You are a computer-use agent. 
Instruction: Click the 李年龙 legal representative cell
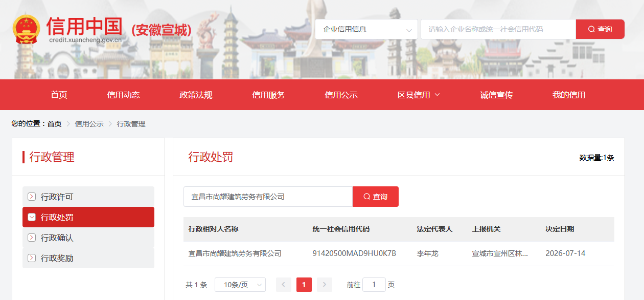[x=427, y=253]
